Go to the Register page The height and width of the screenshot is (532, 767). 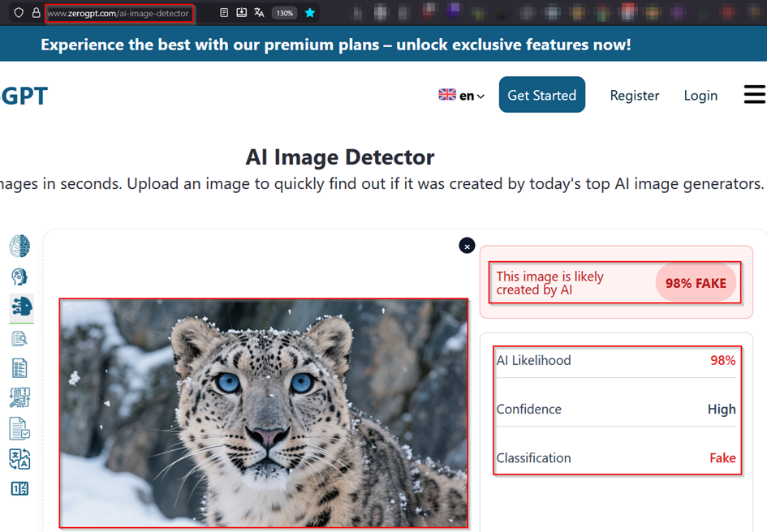coord(634,96)
